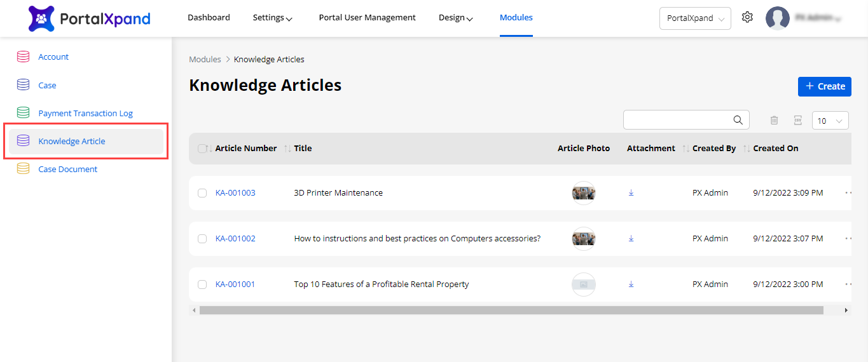
Task: Click the user profile avatar
Action: (777, 18)
